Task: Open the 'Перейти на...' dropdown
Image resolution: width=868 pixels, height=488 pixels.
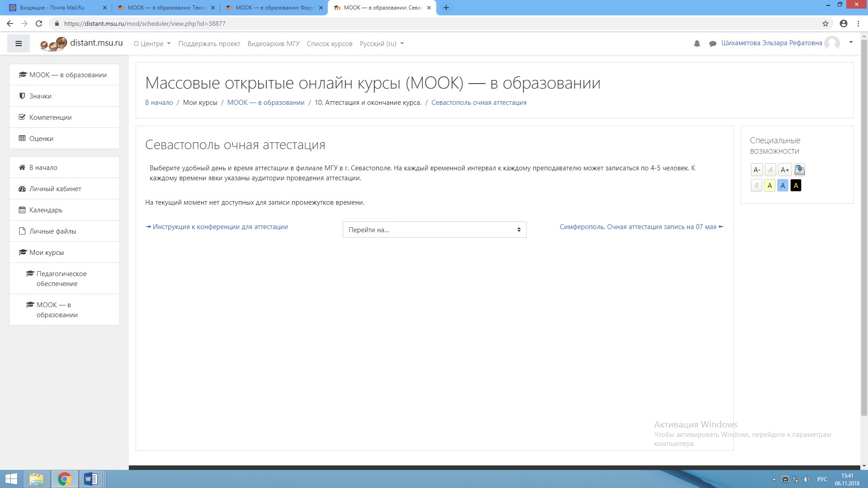Action: click(x=434, y=230)
